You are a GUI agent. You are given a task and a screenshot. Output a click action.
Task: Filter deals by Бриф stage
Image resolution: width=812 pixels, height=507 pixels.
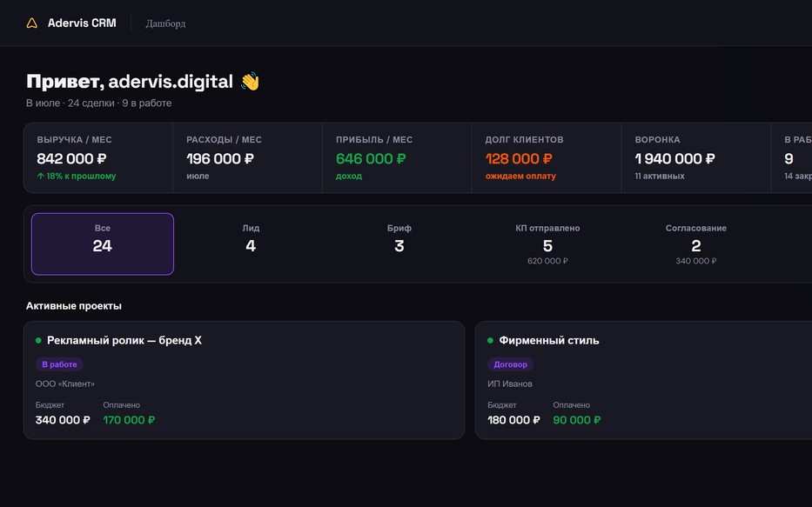point(399,243)
